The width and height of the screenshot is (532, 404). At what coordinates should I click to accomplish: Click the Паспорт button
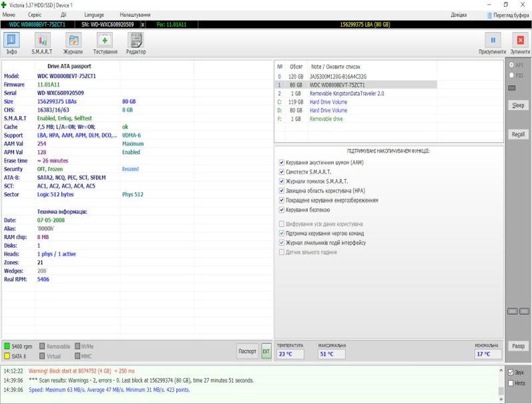(x=247, y=351)
